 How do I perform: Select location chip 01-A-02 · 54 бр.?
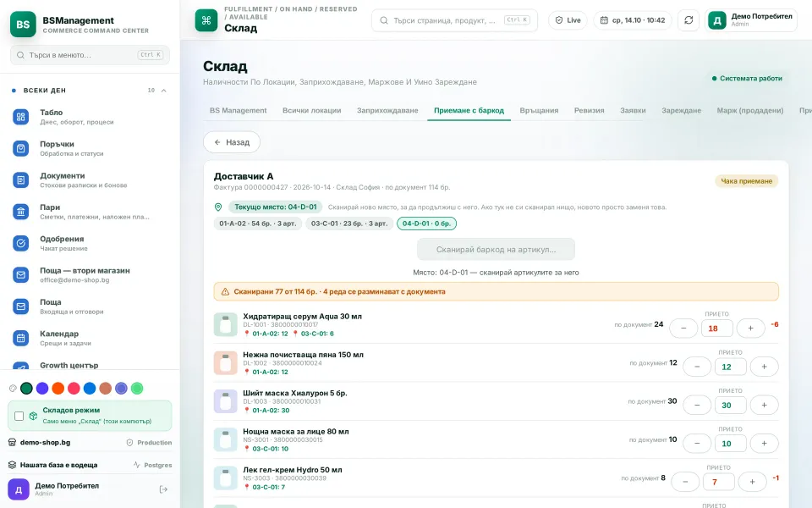click(x=258, y=224)
